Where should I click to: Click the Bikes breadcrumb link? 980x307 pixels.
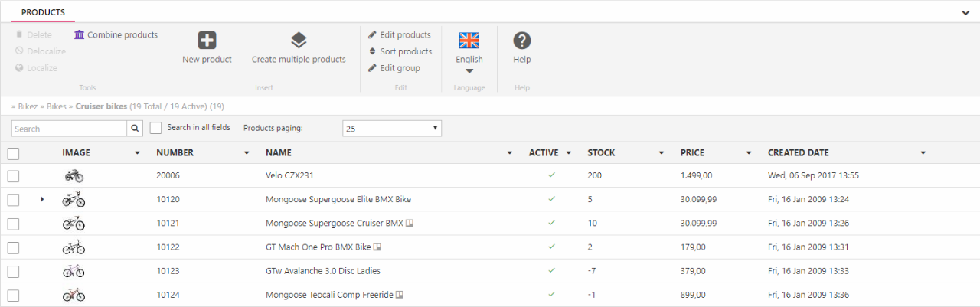coord(57,106)
